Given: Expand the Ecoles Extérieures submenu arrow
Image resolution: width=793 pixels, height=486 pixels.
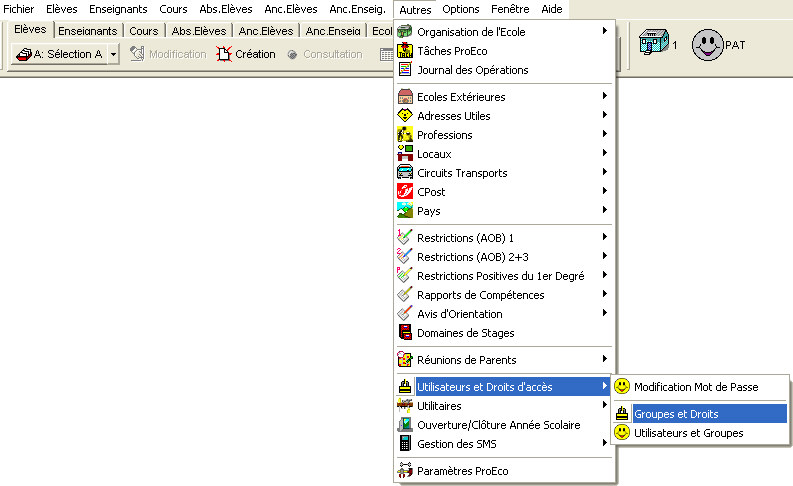Looking at the screenshot, I should [604, 96].
